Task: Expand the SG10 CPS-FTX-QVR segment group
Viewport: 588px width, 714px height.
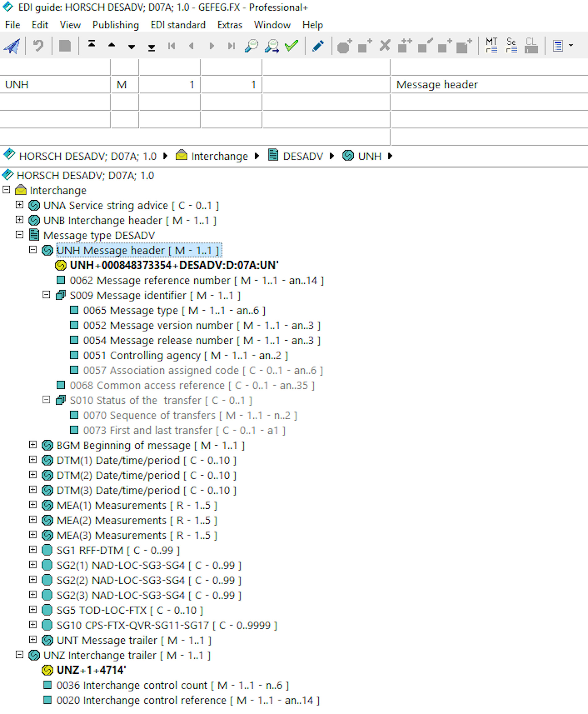Action: point(33,624)
